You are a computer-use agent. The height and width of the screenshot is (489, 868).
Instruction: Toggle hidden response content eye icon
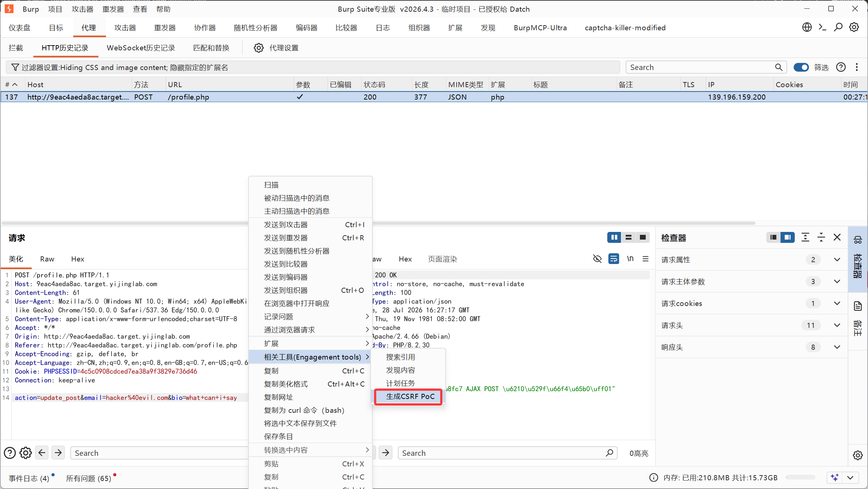(x=597, y=259)
